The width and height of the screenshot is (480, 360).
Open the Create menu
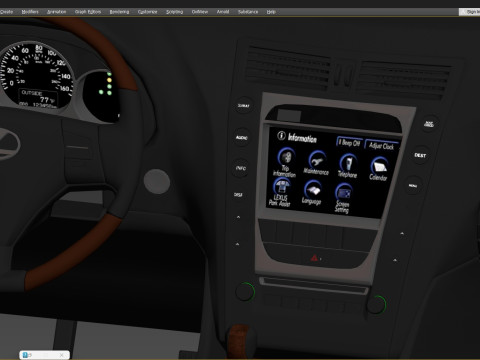(x=6, y=12)
